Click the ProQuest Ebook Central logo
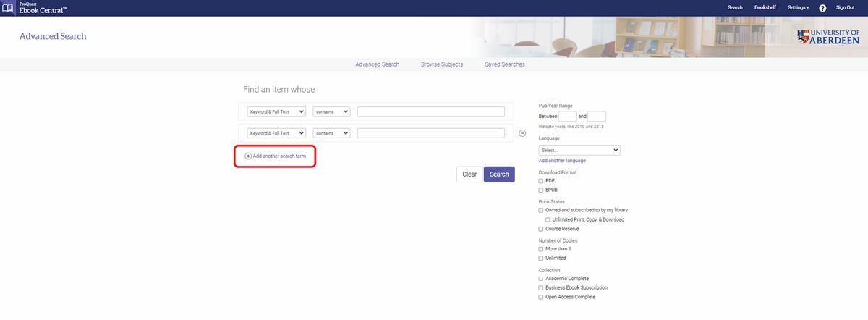 [35, 7]
